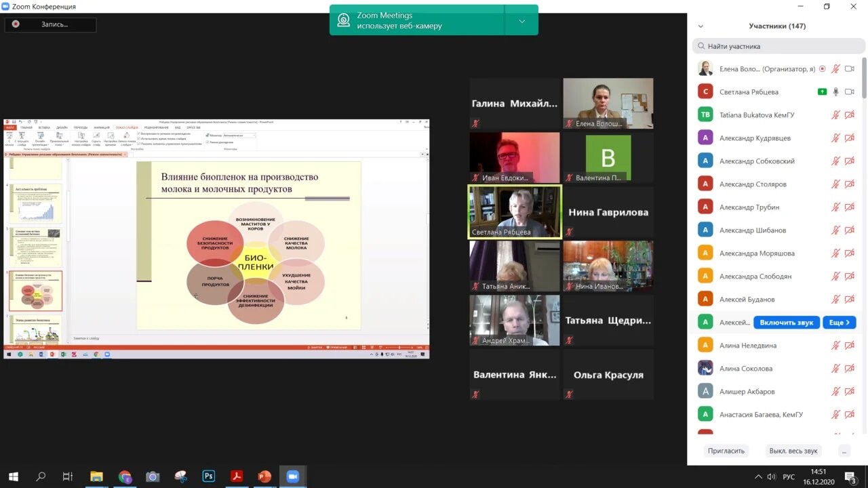Open the 'Еще' options dropdown

click(839, 323)
